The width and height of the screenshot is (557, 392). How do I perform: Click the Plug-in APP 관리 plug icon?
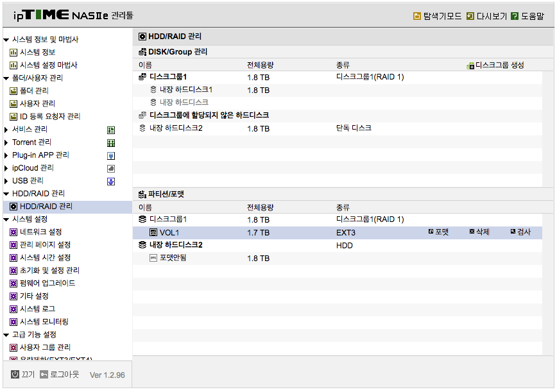[111, 155]
